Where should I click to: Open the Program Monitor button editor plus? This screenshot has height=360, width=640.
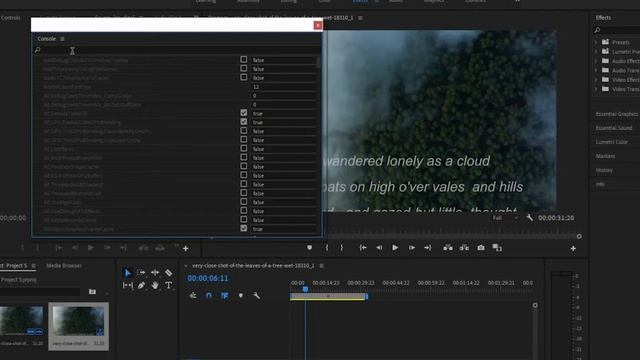point(573,248)
